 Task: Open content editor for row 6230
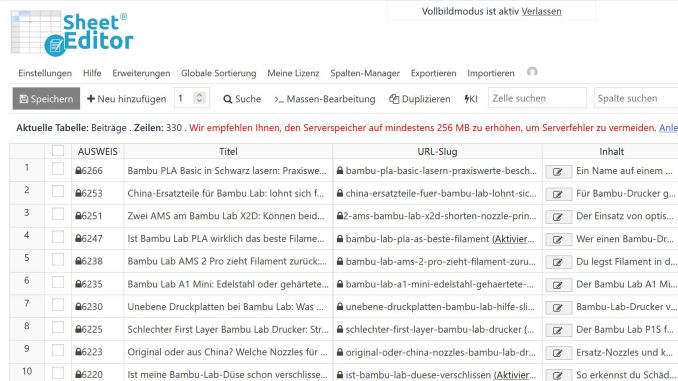point(558,307)
